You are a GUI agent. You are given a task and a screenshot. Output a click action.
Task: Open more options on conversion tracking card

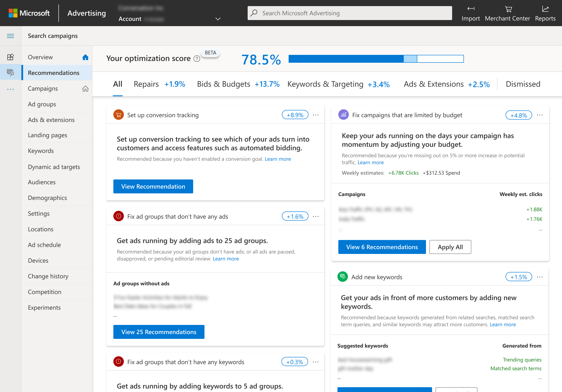pos(316,115)
